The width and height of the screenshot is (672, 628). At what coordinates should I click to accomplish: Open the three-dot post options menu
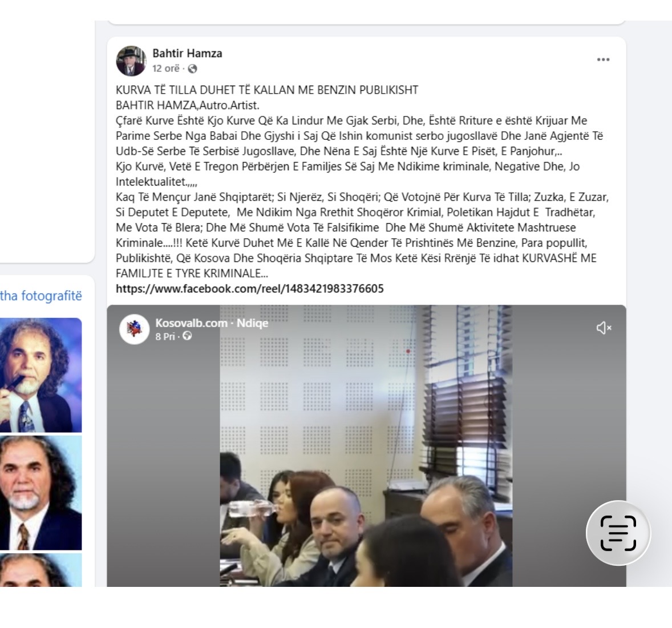click(x=603, y=59)
